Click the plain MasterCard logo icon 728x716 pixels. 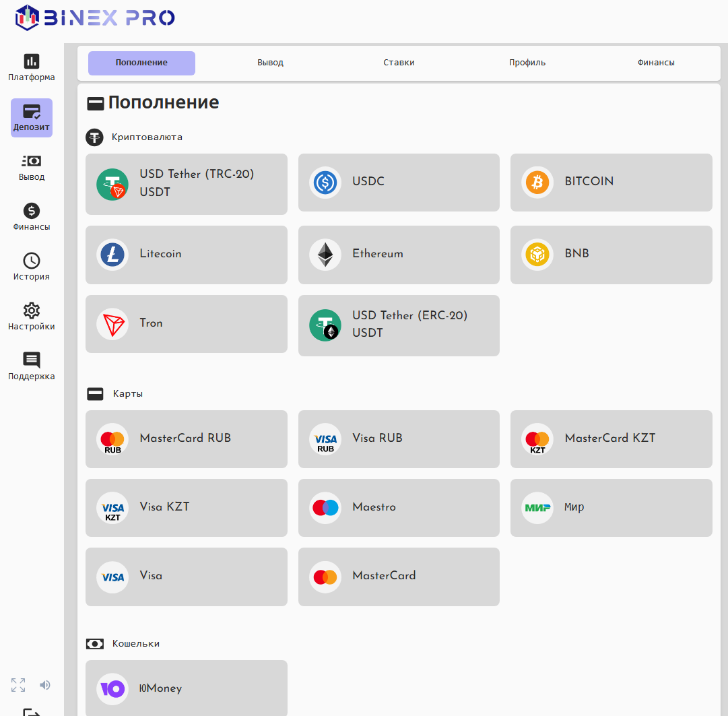tap(325, 577)
